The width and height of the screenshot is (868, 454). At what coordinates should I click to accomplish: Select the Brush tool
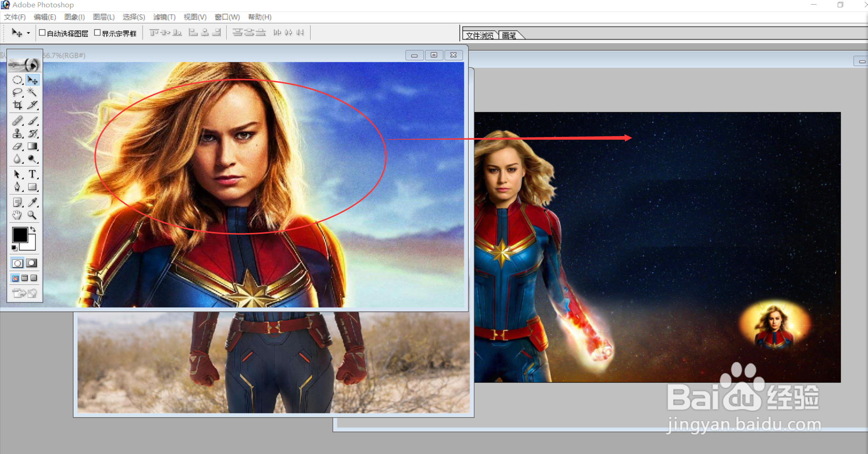(32, 121)
